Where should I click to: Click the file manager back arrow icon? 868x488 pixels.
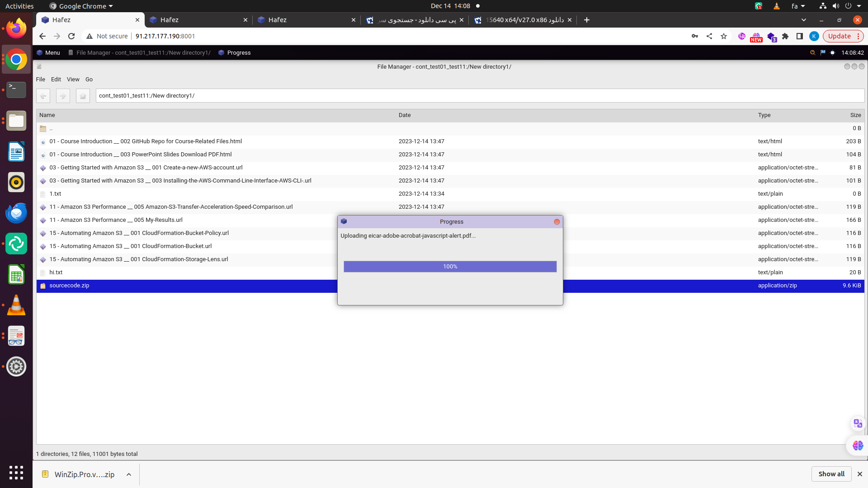pos(43,96)
